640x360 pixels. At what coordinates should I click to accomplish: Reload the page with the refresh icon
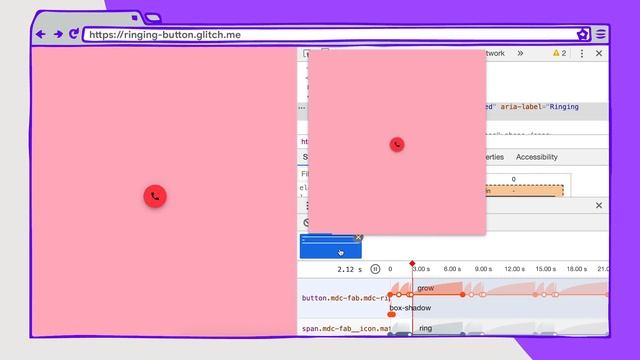(73, 34)
